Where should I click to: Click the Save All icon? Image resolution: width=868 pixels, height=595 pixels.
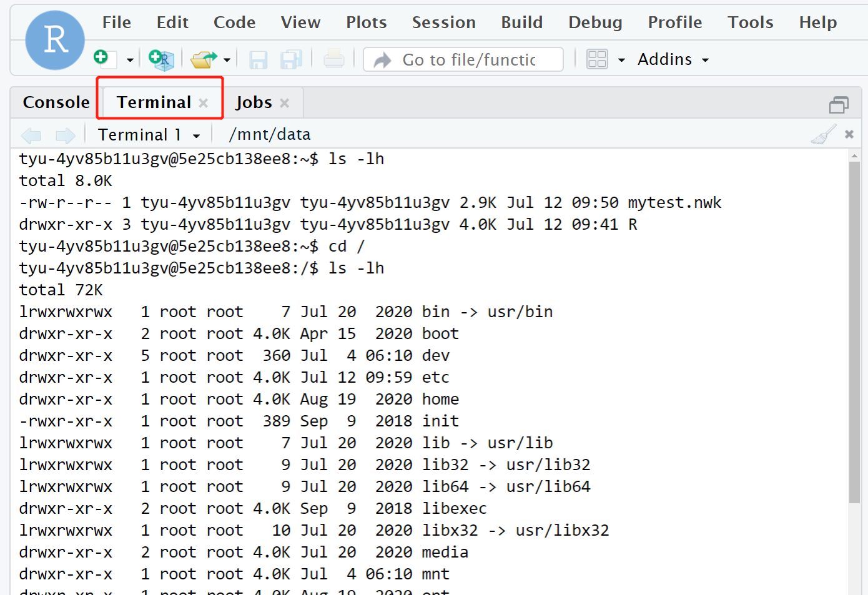(291, 60)
